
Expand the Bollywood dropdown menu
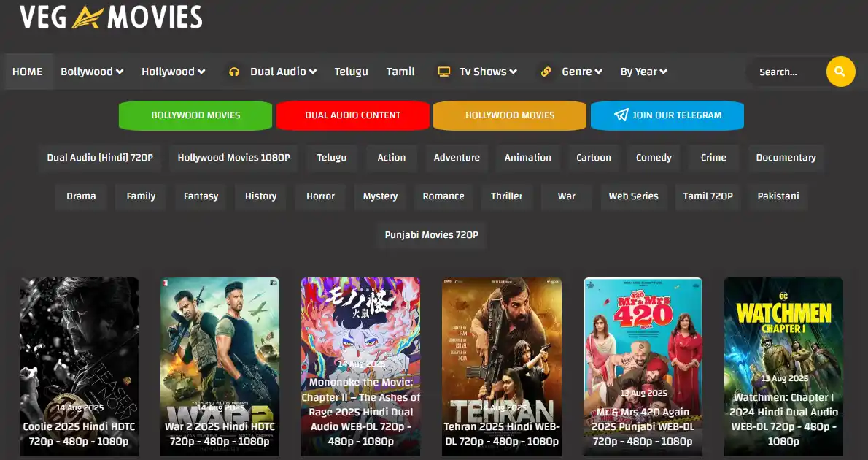[92, 72]
